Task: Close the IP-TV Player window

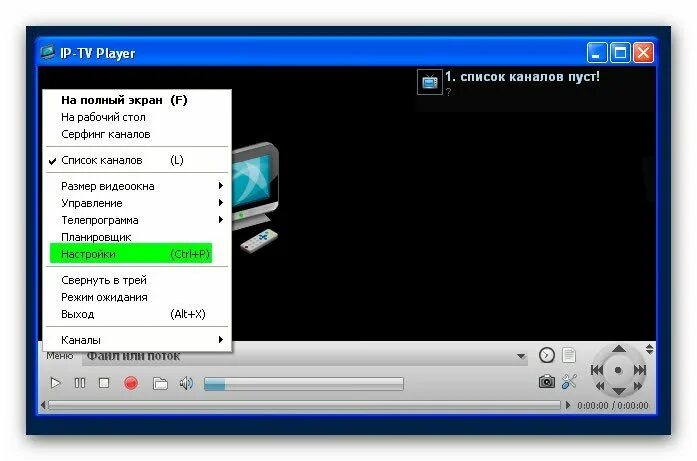Action: [643, 53]
